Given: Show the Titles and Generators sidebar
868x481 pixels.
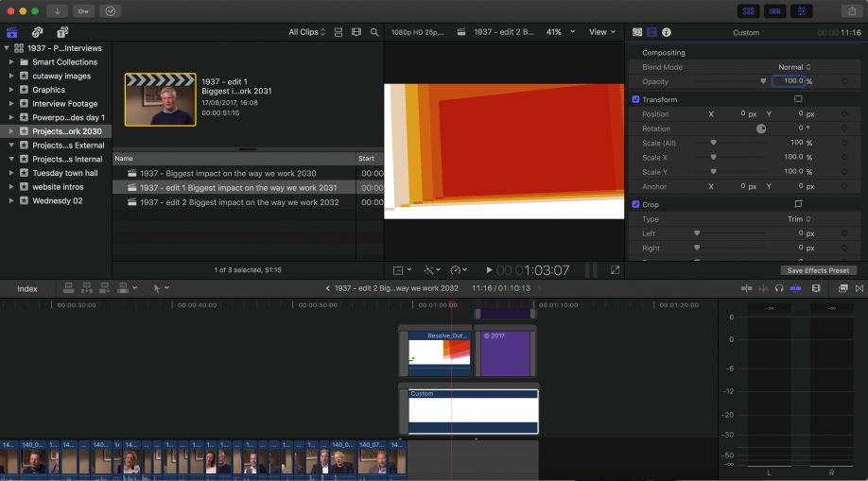Looking at the screenshot, I should point(62,32).
